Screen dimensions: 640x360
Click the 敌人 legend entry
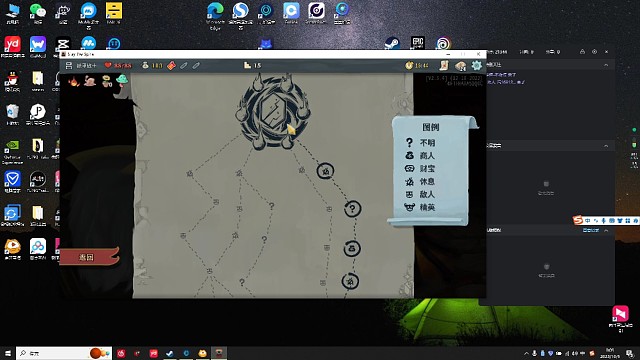pyautogui.click(x=420, y=194)
